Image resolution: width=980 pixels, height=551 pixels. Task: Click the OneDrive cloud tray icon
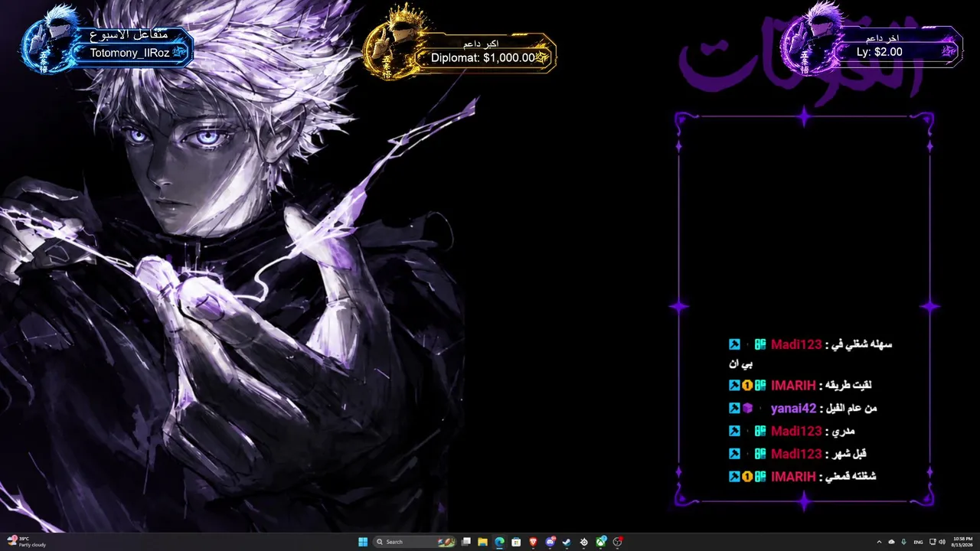[891, 542]
